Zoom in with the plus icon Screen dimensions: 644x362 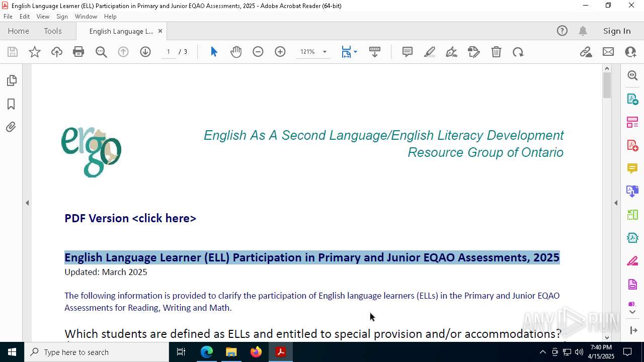(x=280, y=52)
